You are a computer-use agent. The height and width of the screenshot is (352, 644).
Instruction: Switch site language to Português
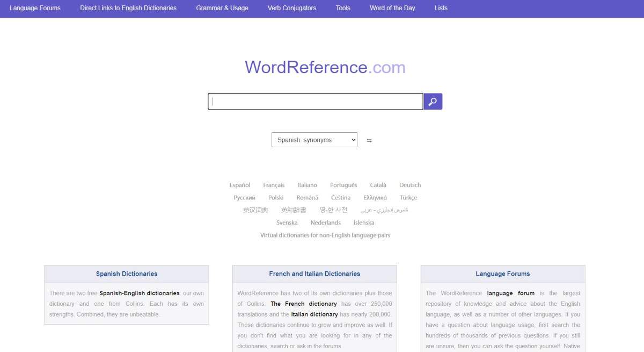(343, 185)
